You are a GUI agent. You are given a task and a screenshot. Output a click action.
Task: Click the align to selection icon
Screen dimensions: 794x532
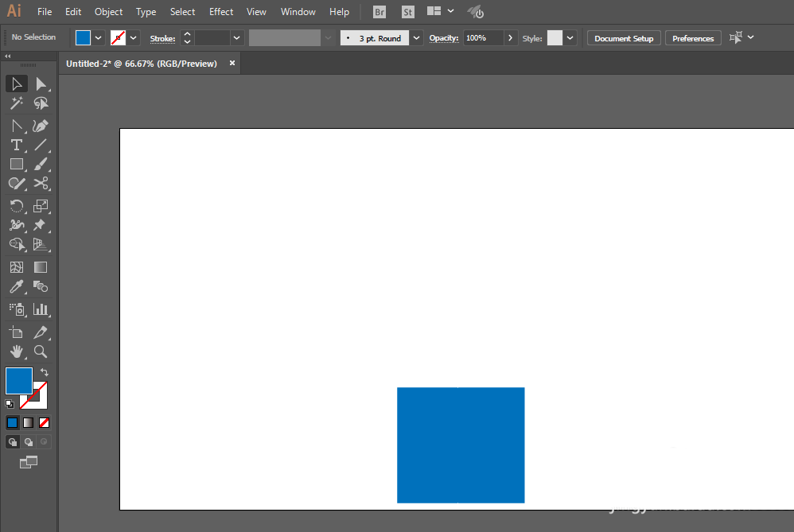pos(736,37)
